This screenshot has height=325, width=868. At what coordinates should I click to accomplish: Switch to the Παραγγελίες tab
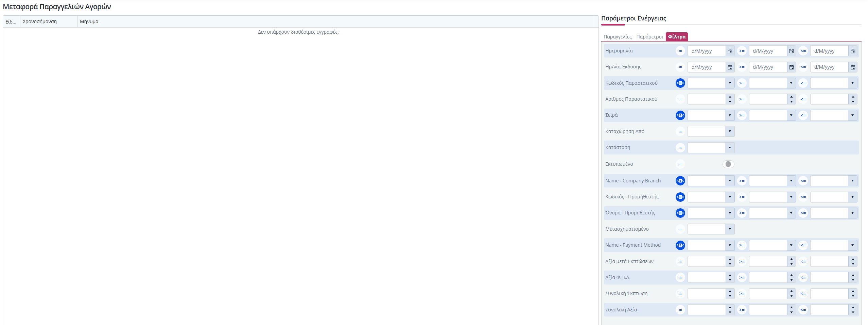click(617, 37)
